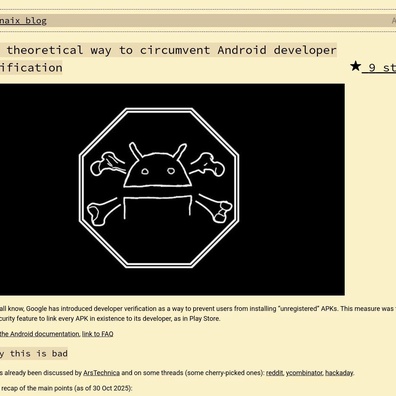Viewport: 396px width, 396px height.
Task: Open the link to FAQ
Action: [x=98, y=334]
